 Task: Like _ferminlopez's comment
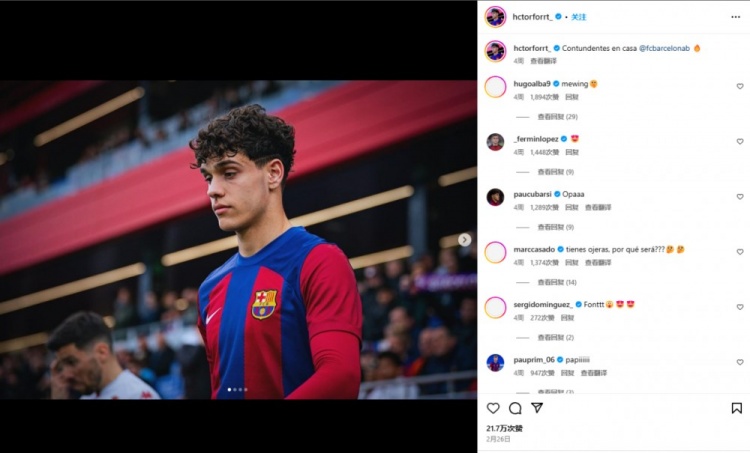(739, 141)
